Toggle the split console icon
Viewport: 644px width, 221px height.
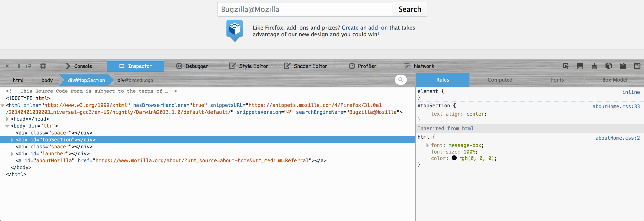click(x=580, y=66)
